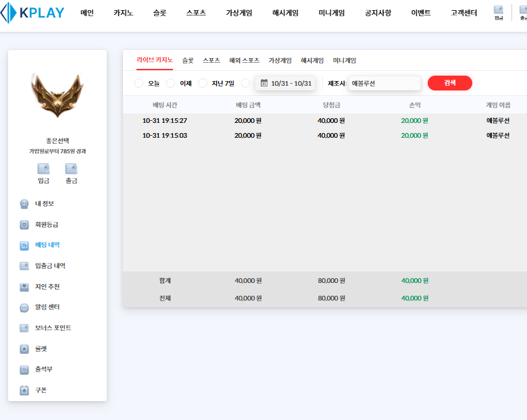The width and height of the screenshot is (527, 420).
Task: Click the 지인 추천 heart envelope icon
Action: (x=24, y=287)
